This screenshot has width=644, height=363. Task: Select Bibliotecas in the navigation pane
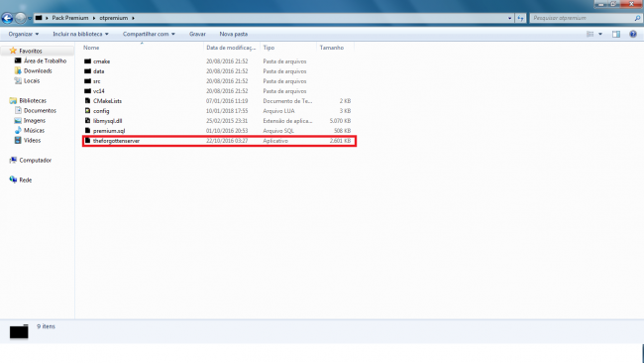[33, 101]
